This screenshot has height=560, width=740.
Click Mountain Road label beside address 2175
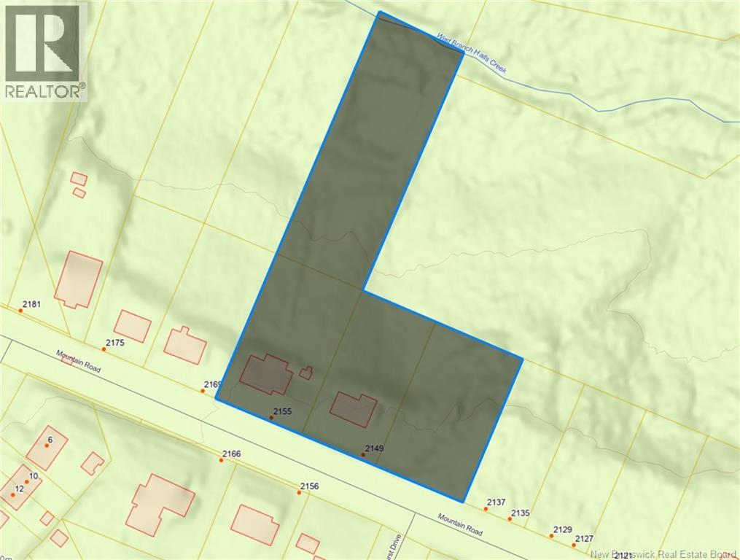78,361
